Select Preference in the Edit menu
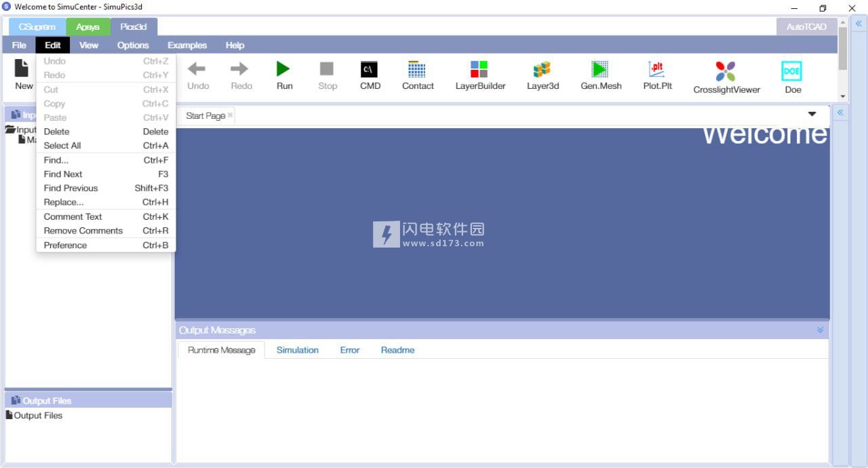 click(x=65, y=245)
